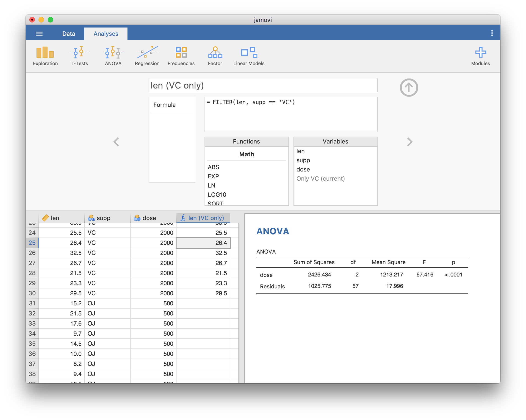Click dose cell 2000 in row 30
The width and height of the screenshot is (526, 420).
(153, 293)
